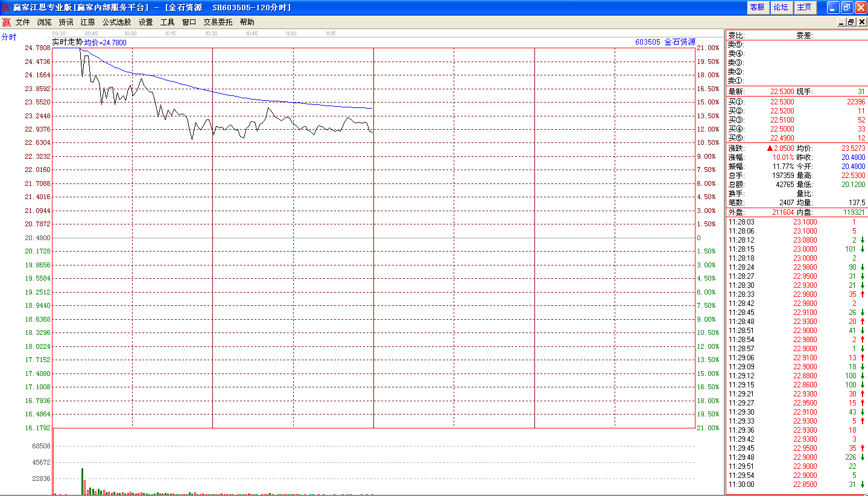This screenshot has width=868, height=496.
Task: Click the 内盘 value 119321
Action: pos(854,212)
